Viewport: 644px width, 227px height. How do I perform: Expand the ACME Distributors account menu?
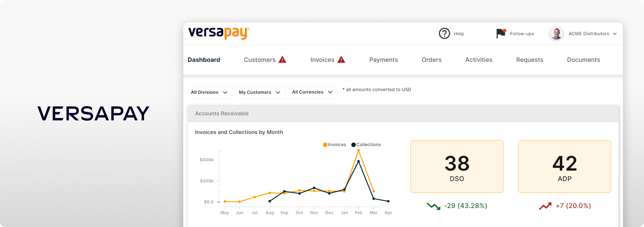click(x=592, y=34)
